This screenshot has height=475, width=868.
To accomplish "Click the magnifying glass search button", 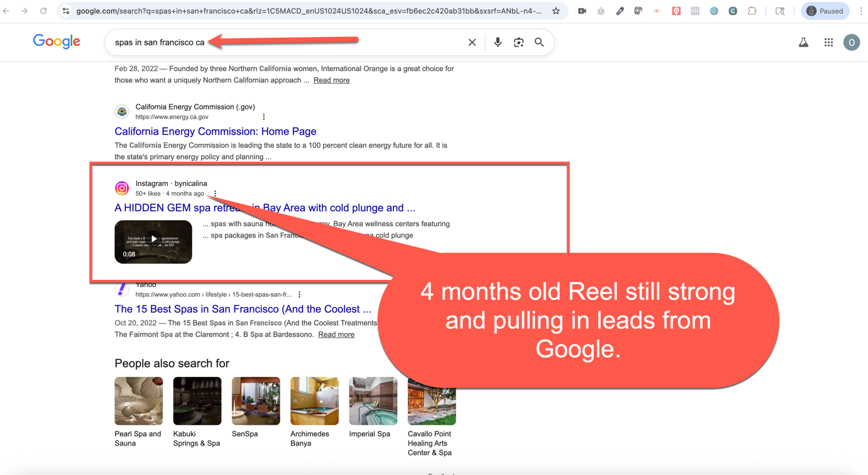I will coord(539,42).
